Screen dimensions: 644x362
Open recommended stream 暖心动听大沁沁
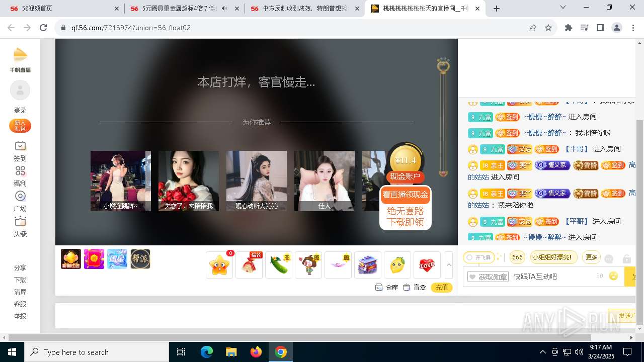(257, 181)
